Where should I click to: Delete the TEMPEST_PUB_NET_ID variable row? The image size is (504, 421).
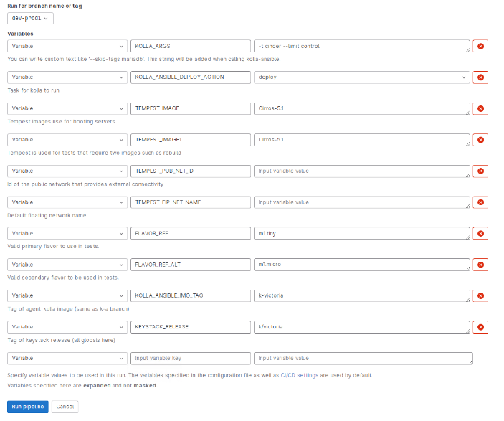click(480, 171)
